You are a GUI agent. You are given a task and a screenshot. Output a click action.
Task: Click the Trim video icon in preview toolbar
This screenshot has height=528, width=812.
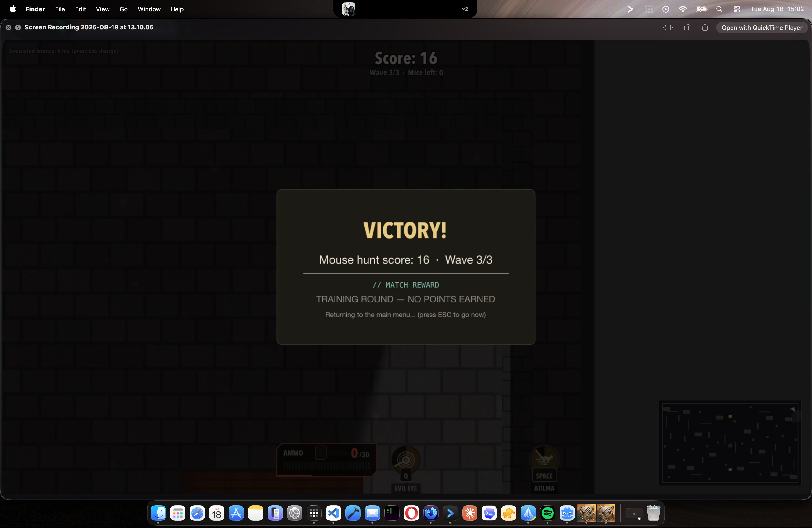pos(668,28)
